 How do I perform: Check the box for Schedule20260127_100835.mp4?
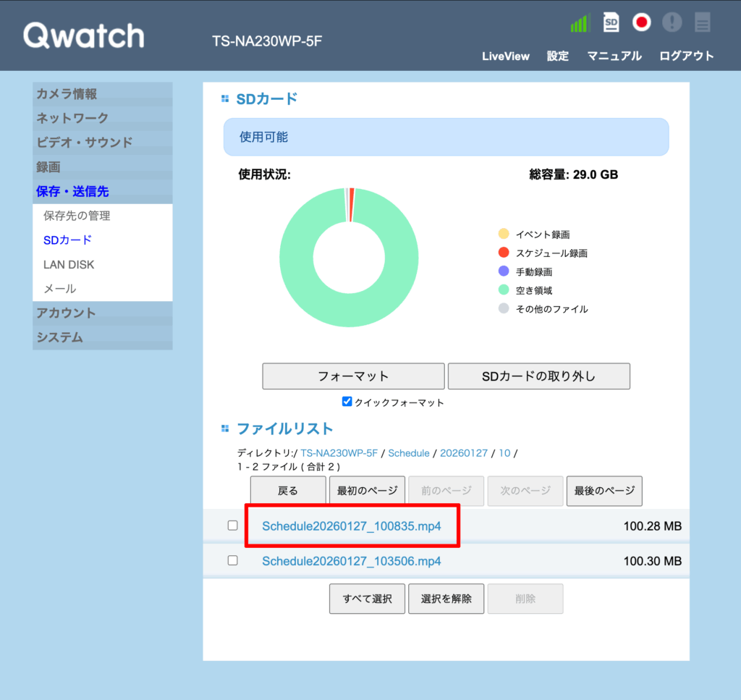pos(232,526)
